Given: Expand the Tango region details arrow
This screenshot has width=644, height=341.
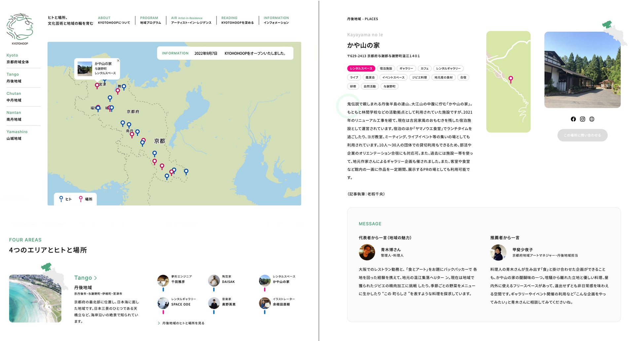Looking at the screenshot, I should (96, 278).
